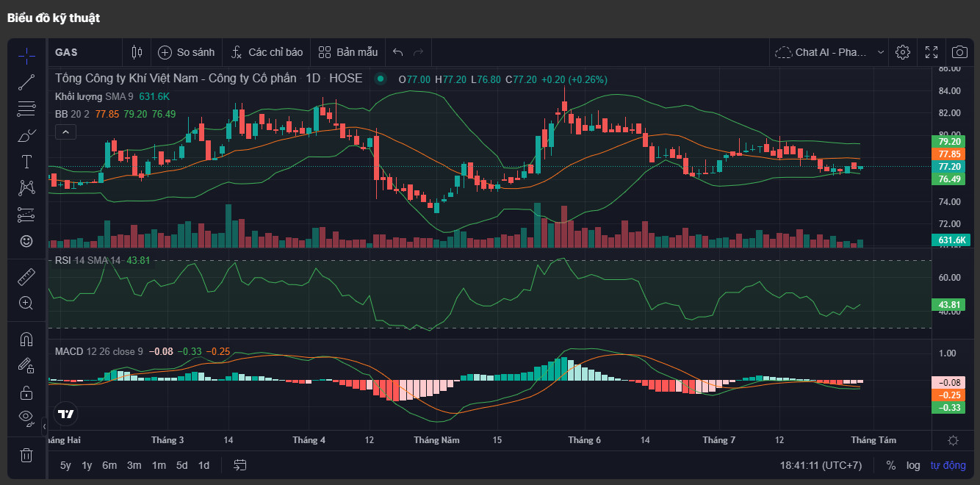Open the candlestick chart type selector
This screenshot has width=980, height=485.
(137, 52)
